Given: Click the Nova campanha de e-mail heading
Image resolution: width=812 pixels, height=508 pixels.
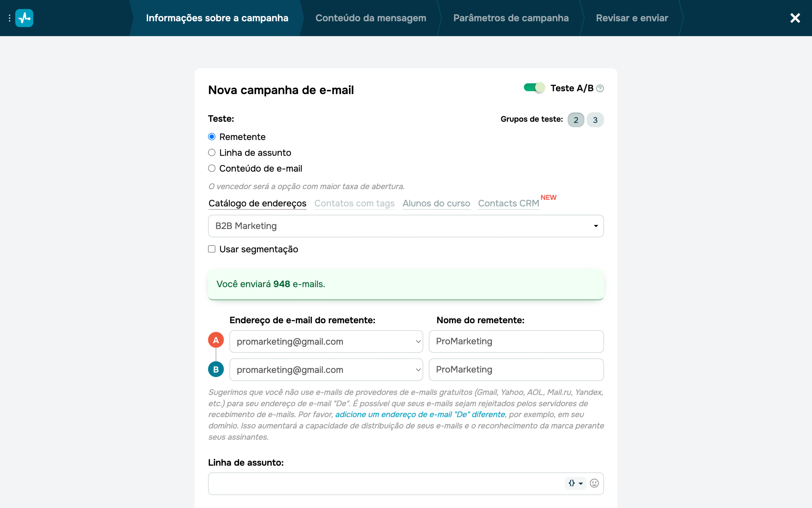Looking at the screenshot, I should (281, 90).
